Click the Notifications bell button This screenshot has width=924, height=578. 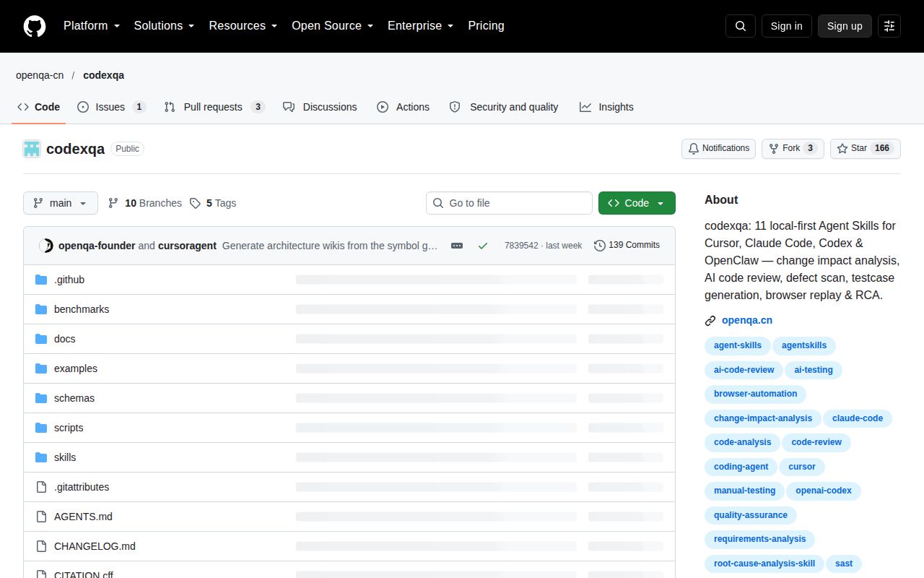(x=718, y=148)
